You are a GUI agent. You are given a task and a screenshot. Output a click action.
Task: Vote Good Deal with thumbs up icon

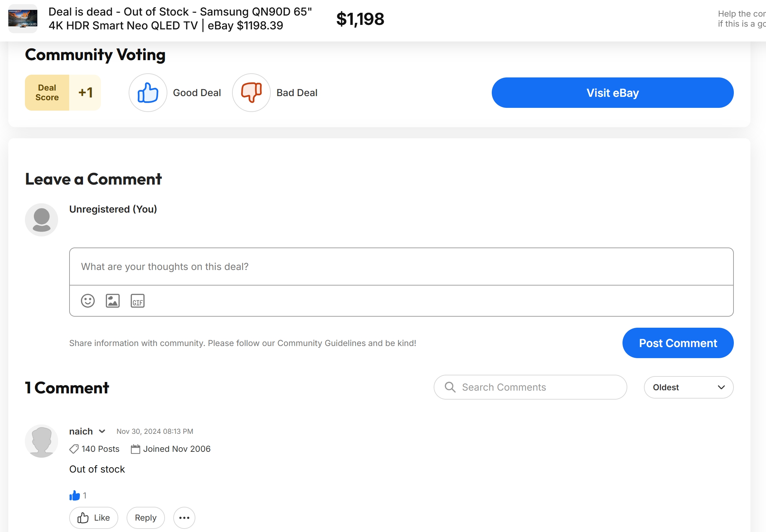(148, 93)
